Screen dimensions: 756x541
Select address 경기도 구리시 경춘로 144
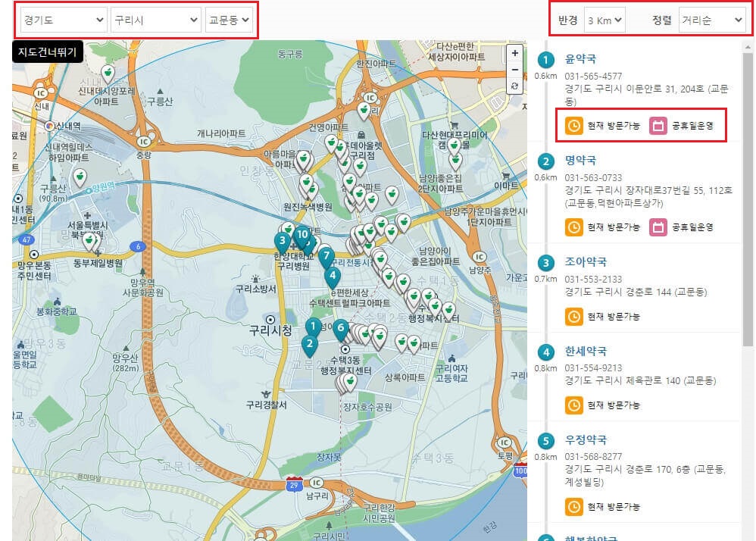click(x=618, y=292)
